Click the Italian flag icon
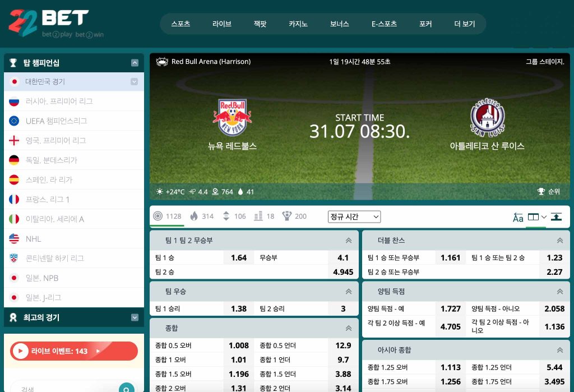574x392 pixels. point(14,219)
